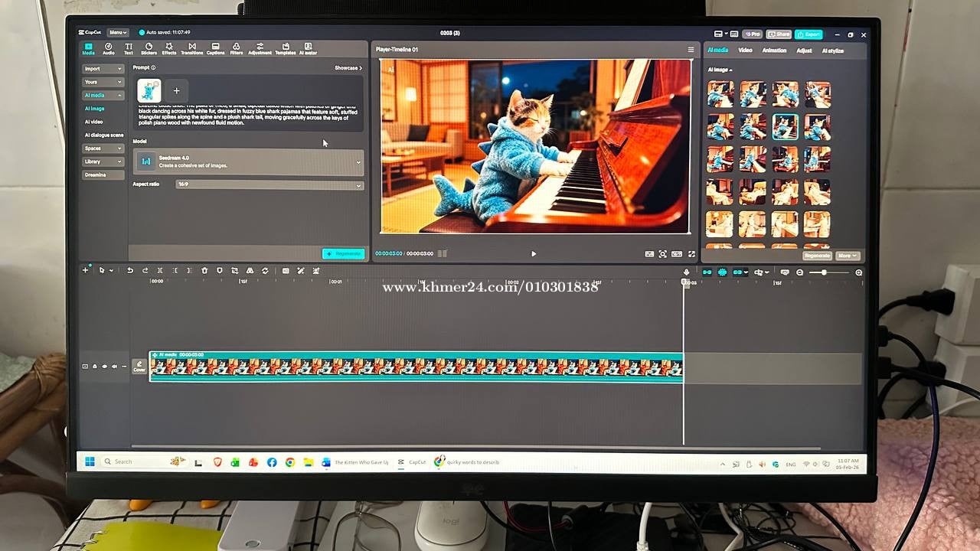Open the AI avatar tool

point(308,49)
